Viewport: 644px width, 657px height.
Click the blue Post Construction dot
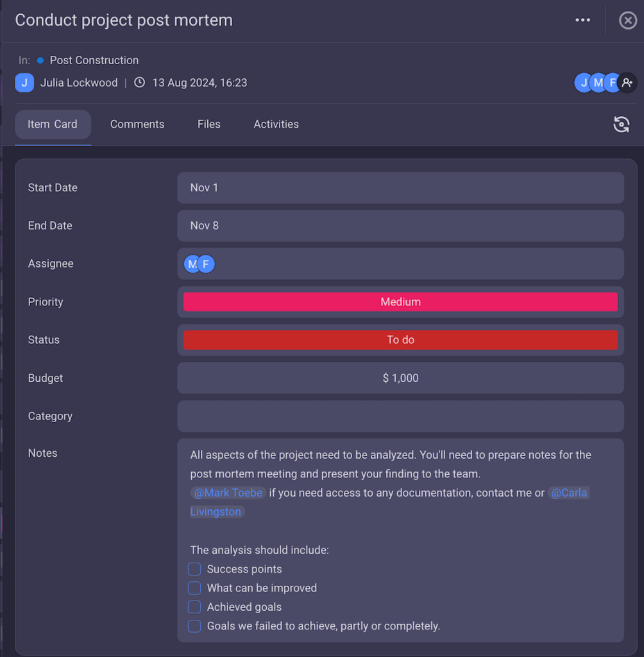coord(40,60)
